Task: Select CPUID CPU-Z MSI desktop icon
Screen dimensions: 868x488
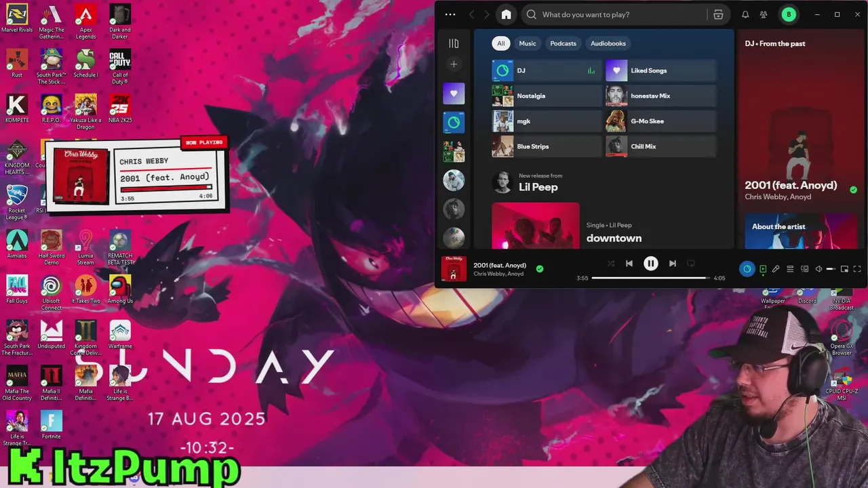Action: [842, 383]
